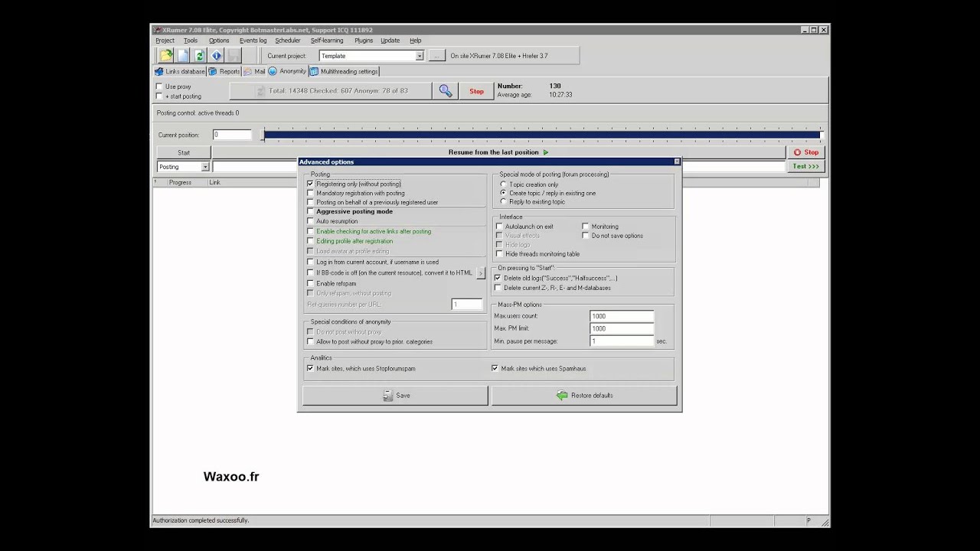Viewport: 980px width, 551px height.
Task: Expand the Posting mode dropdown
Action: pos(204,167)
